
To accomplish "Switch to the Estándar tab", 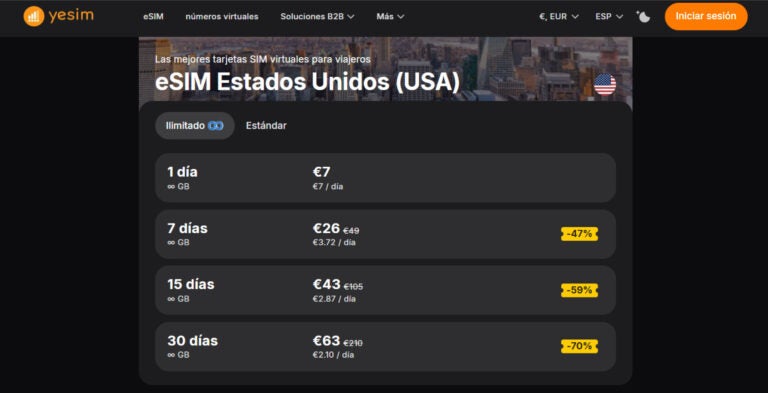I will coord(266,125).
